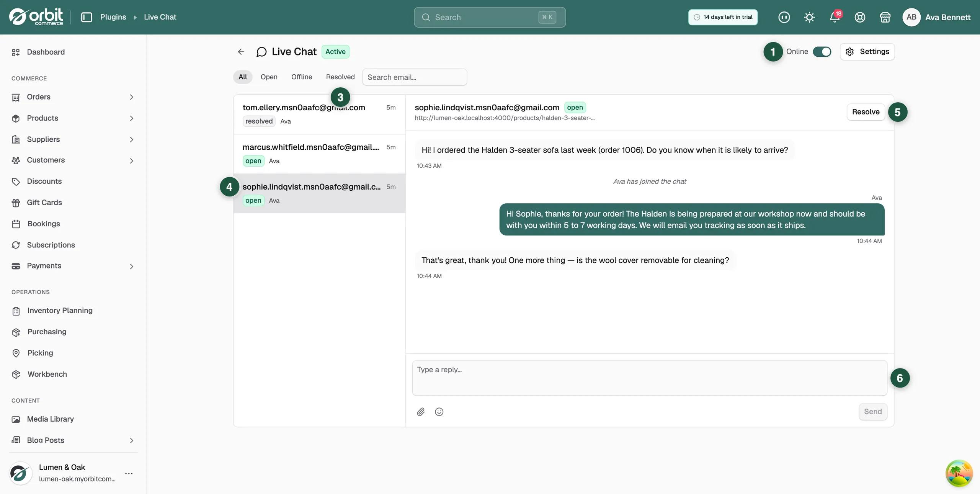Expand the Suppliers submenu
The width and height of the screenshot is (980, 494).
[131, 140]
